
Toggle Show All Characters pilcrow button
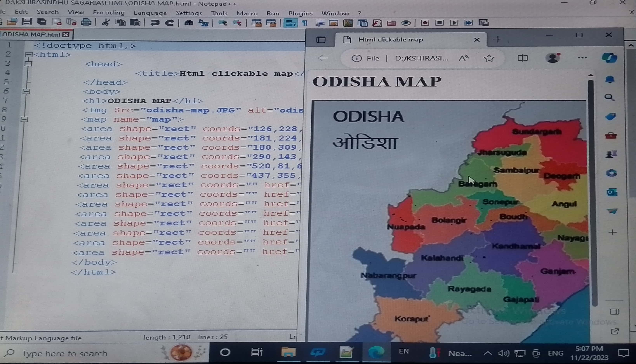tap(305, 23)
